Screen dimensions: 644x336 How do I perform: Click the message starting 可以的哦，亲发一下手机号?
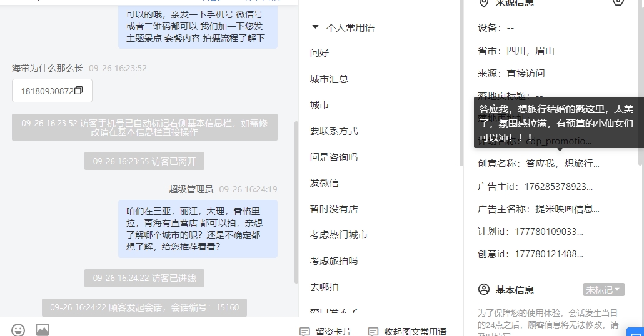click(198, 26)
